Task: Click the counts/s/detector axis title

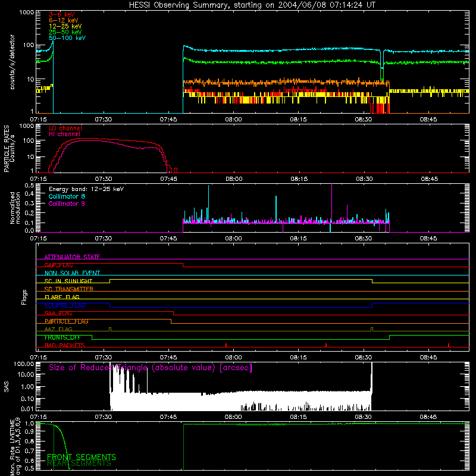Action: tap(12, 62)
